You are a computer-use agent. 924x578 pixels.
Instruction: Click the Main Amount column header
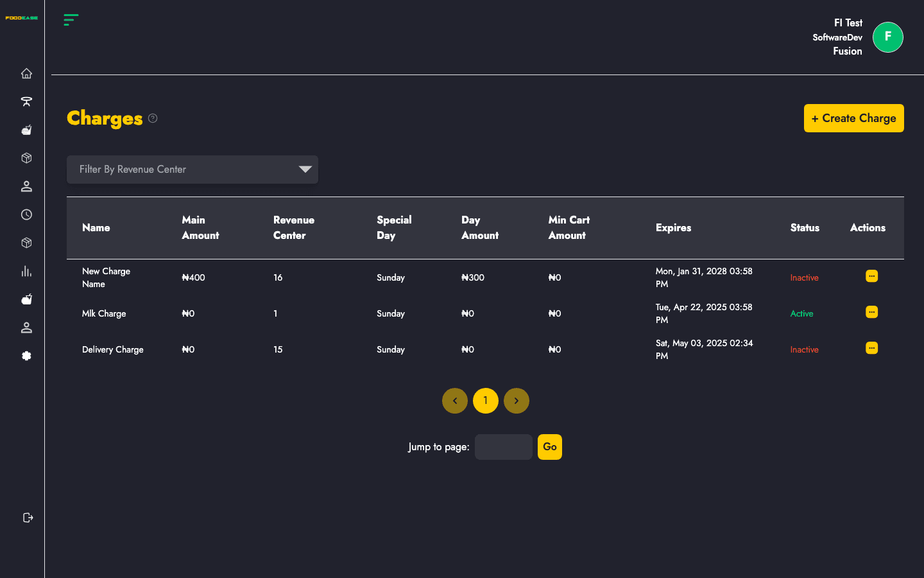(x=200, y=228)
